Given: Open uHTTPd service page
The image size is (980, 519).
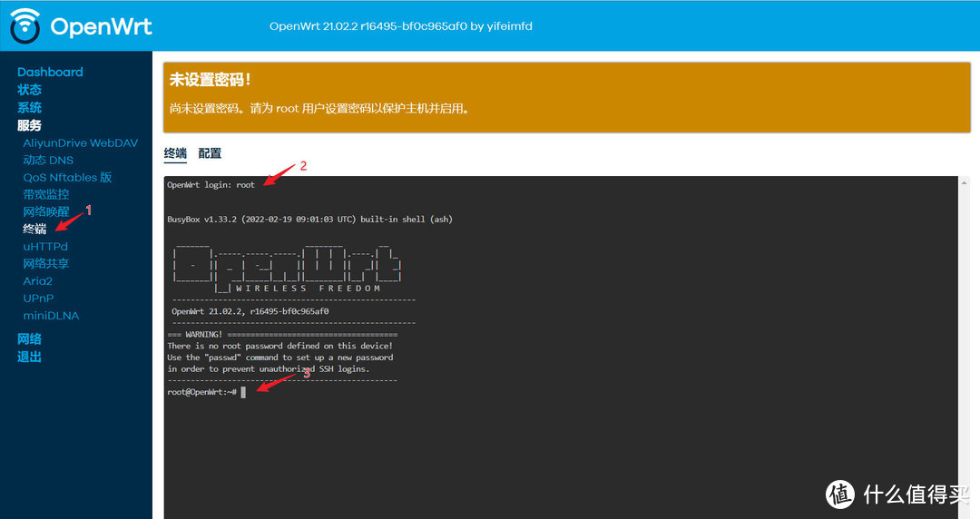Looking at the screenshot, I should click(x=45, y=247).
